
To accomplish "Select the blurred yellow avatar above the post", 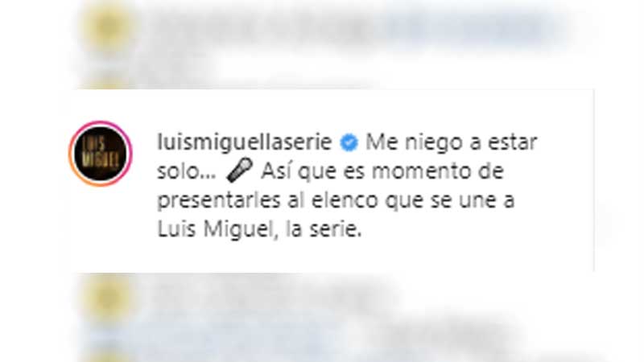I will coord(108,27).
